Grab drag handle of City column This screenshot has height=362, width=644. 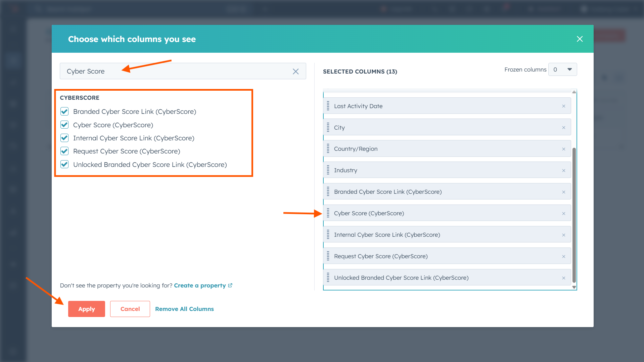click(328, 128)
